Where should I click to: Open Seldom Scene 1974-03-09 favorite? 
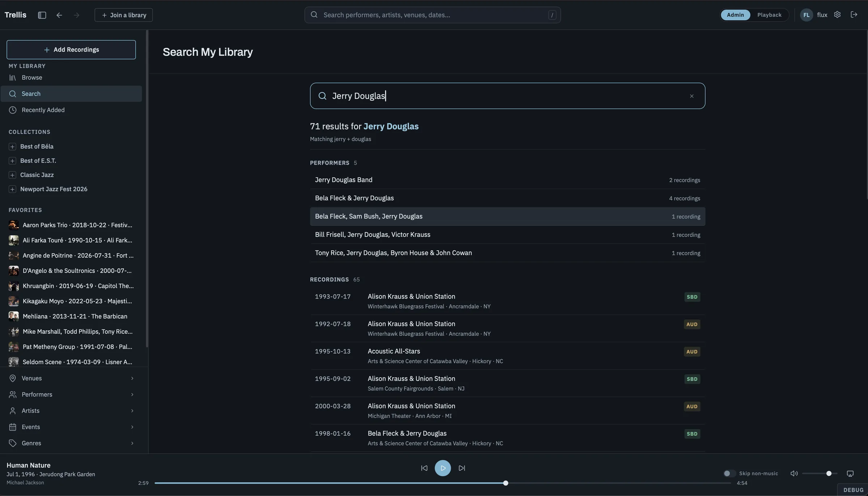click(71, 362)
